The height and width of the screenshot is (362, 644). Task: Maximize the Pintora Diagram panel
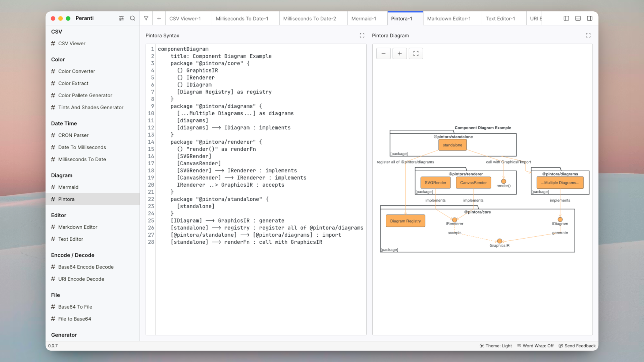[x=588, y=36]
